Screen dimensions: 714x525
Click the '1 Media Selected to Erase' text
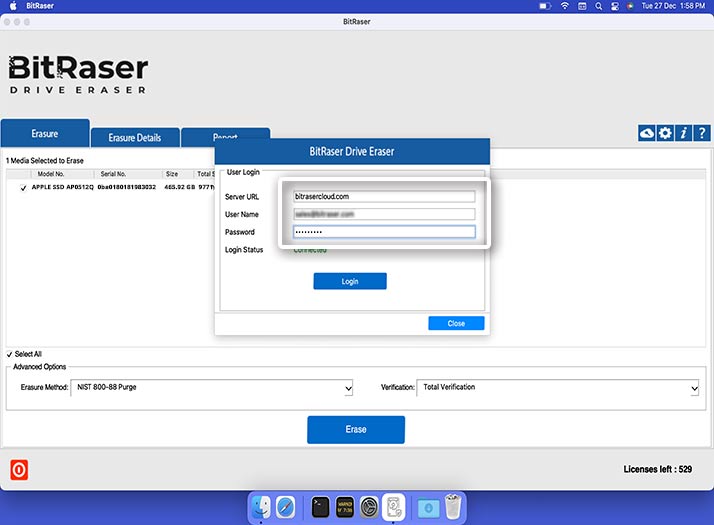45,161
